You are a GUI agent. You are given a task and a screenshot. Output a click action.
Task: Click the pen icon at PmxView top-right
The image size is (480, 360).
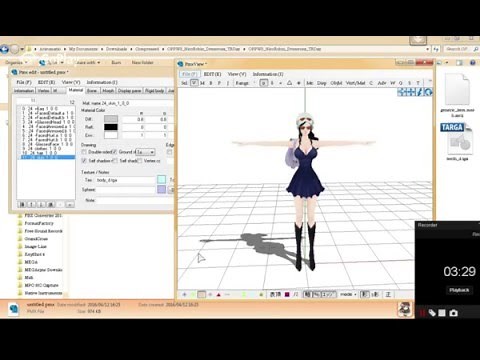pos(420,92)
